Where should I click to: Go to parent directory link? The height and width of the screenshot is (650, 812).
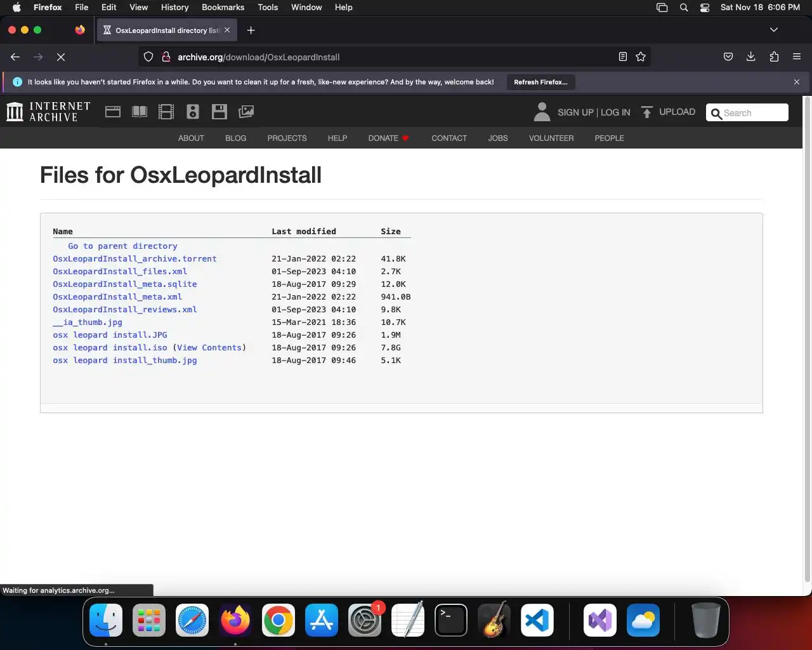[122, 246]
